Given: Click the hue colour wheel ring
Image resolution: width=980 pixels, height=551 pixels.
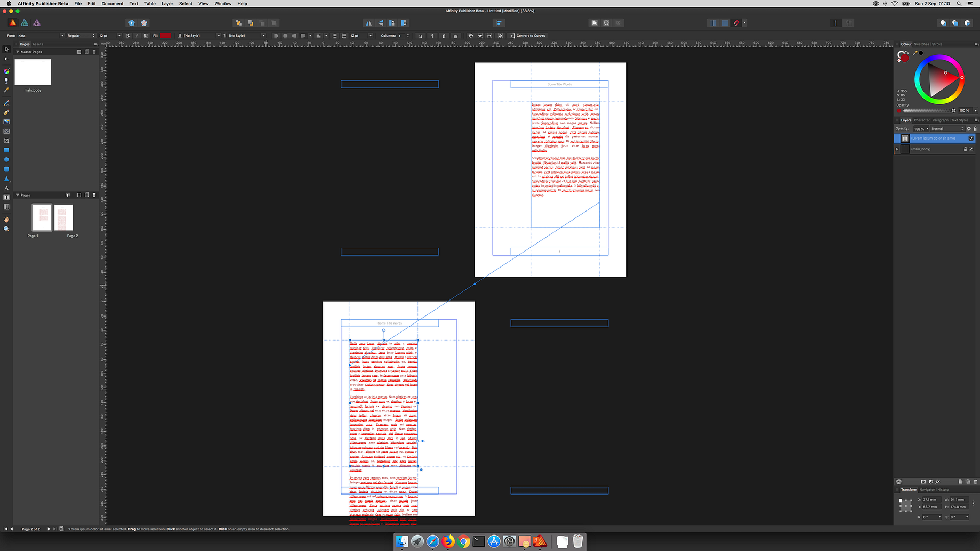Looking at the screenshot, I should pyautogui.click(x=939, y=80).
